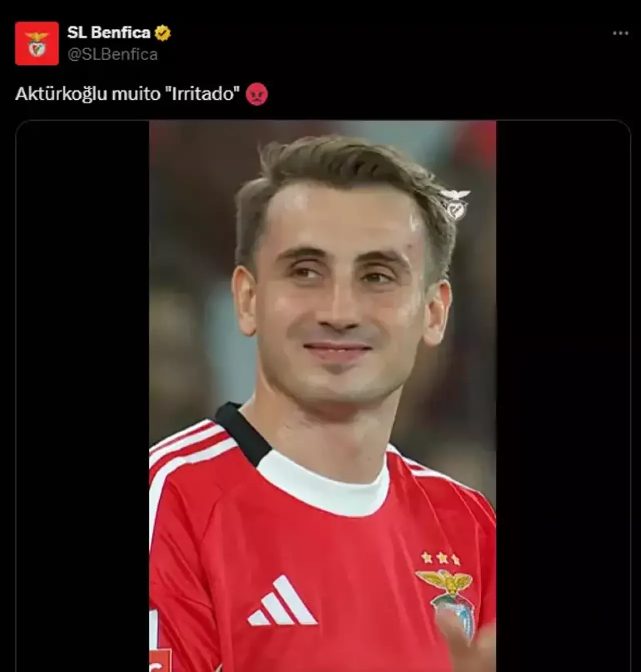Click the word "Aktürkoğlu" in the tweet
Screen dimensions: 641x672
click(62, 94)
